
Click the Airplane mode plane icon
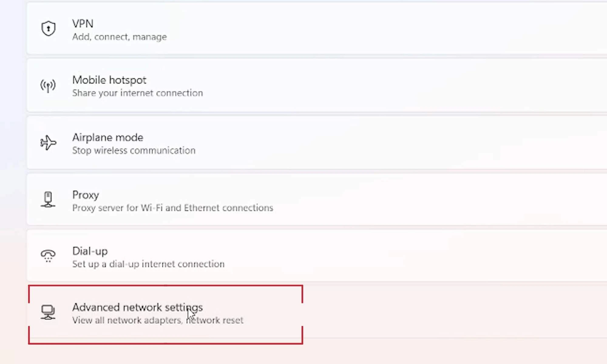pyautogui.click(x=48, y=143)
